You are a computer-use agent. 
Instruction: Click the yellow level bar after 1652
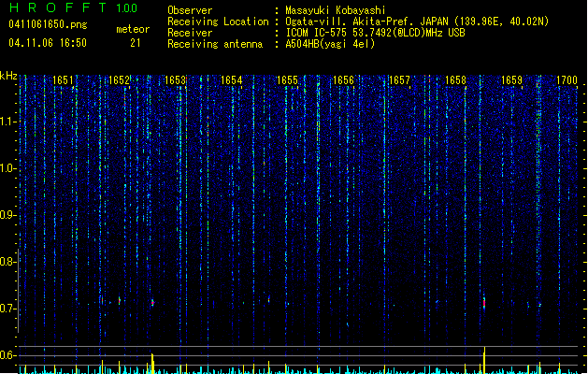pyautogui.click(x=152, y=363)
